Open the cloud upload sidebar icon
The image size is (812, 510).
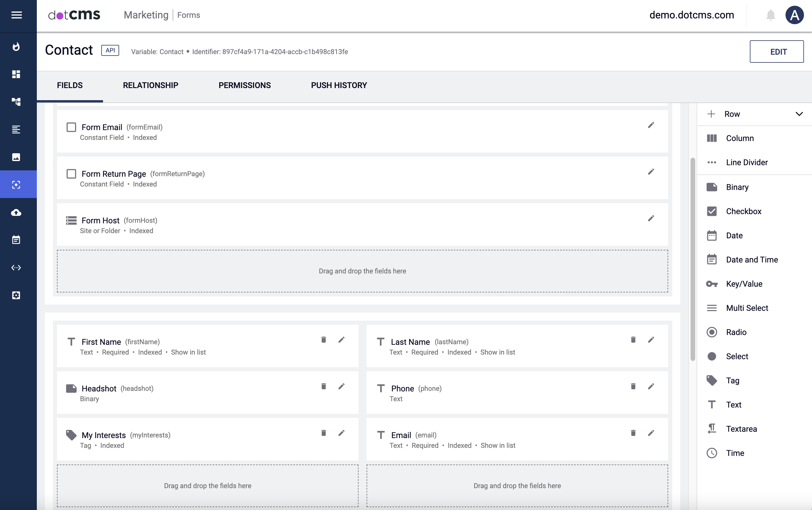point(16,212)
